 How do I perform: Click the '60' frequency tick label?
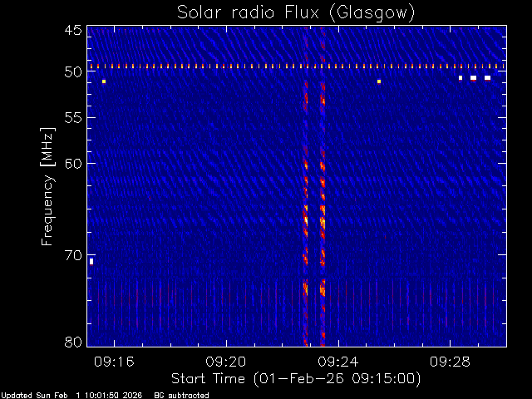[x=73, y=164]
